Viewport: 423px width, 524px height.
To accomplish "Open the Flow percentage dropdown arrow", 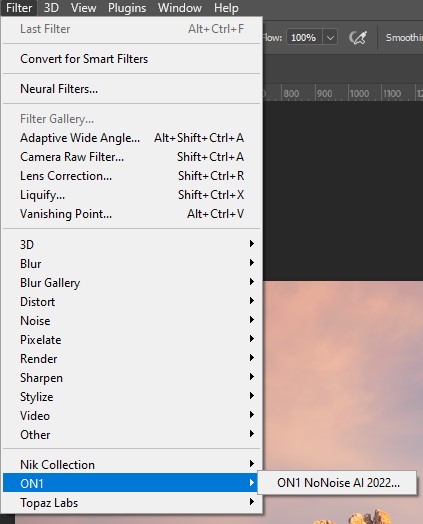I will pos(330,37).
